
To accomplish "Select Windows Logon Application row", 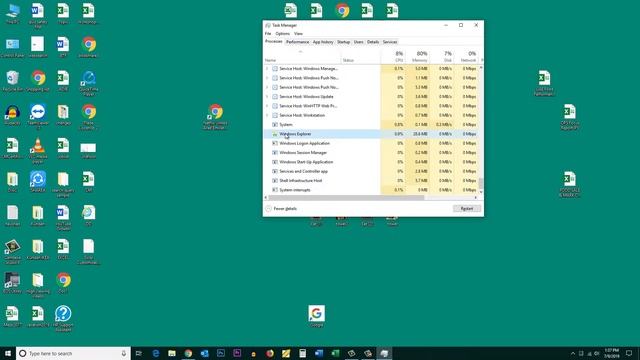I will click(371, 143).
